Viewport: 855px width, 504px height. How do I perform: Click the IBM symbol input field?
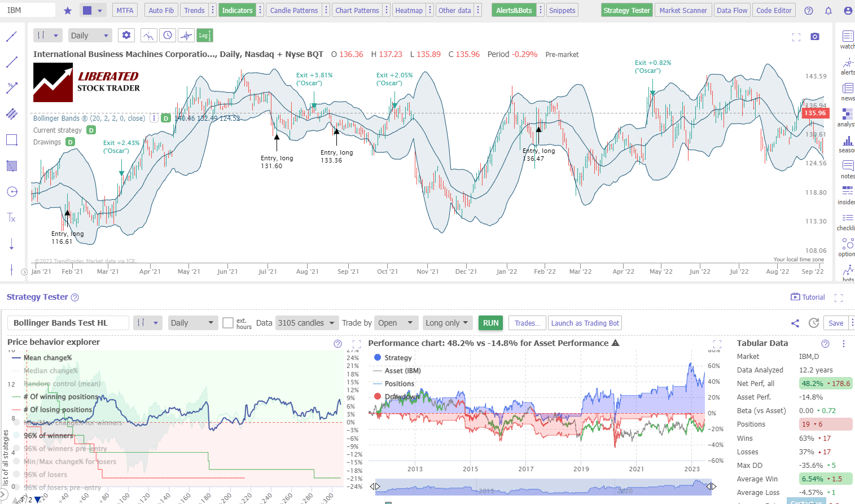click(27, 10)
